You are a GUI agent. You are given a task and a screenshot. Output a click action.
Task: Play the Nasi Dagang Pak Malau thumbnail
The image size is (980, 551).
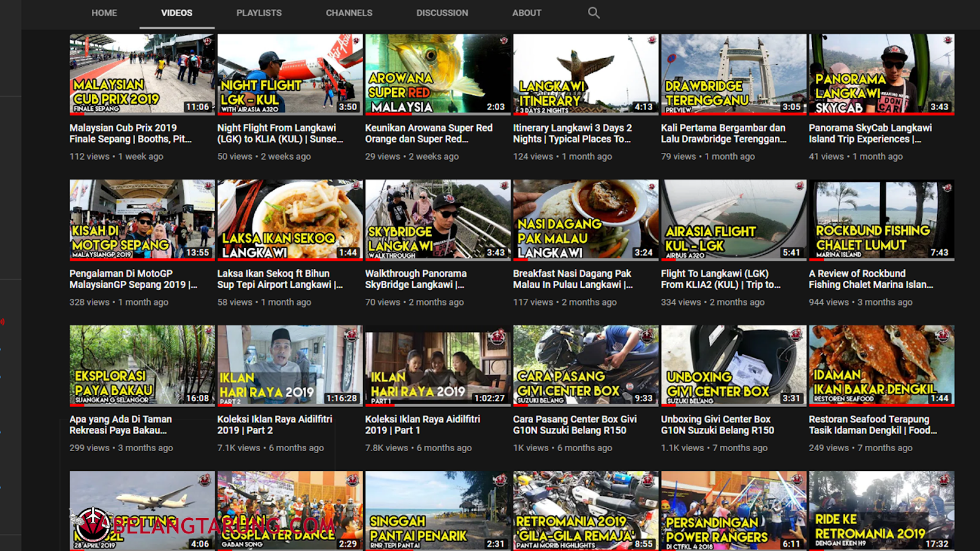tap(584, 220)
